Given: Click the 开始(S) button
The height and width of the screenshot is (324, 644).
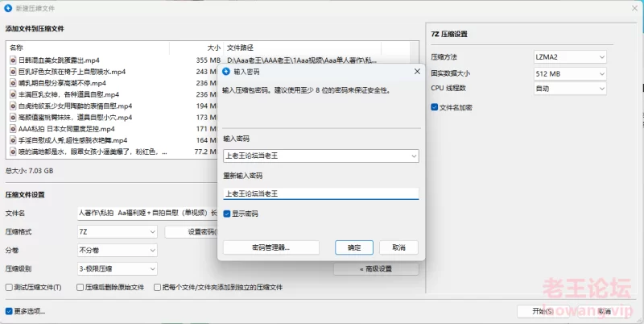Looking at the screenshot, I should click(x=543, y=311).
